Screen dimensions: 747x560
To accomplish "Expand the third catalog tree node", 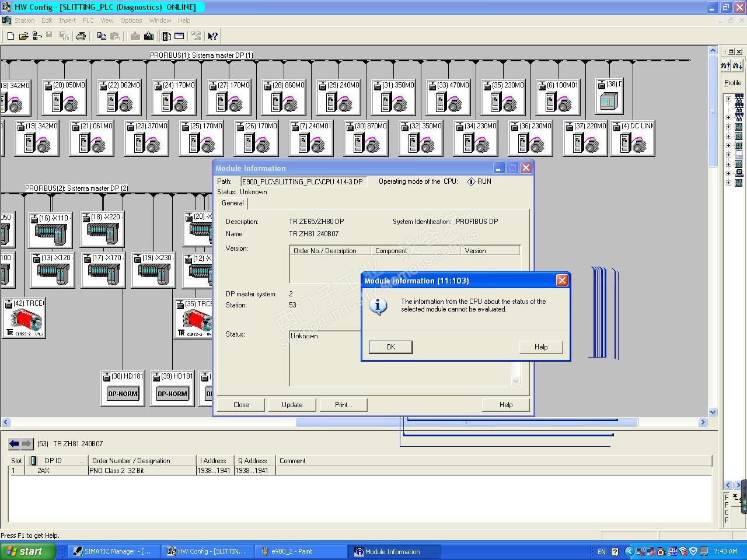I will pos(728,117).
